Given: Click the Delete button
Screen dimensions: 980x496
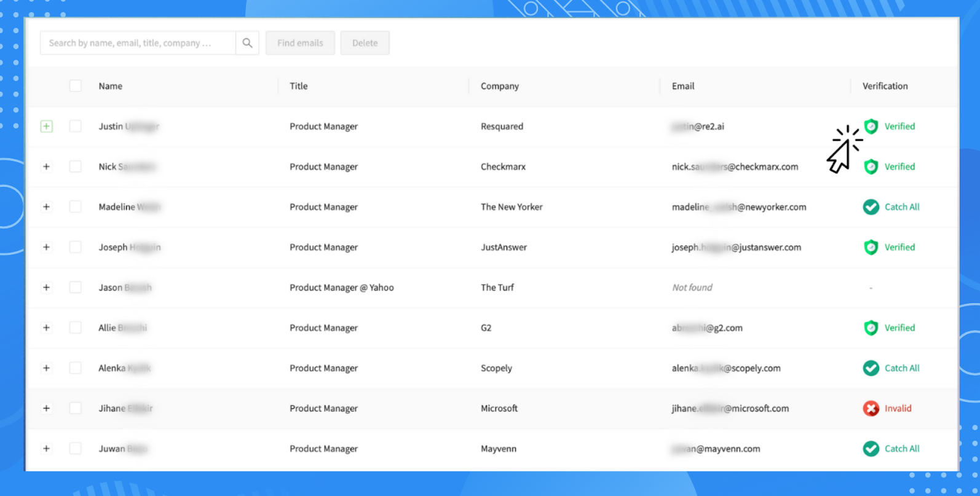Looking at the screenshot, I should [x=365, y=43].
